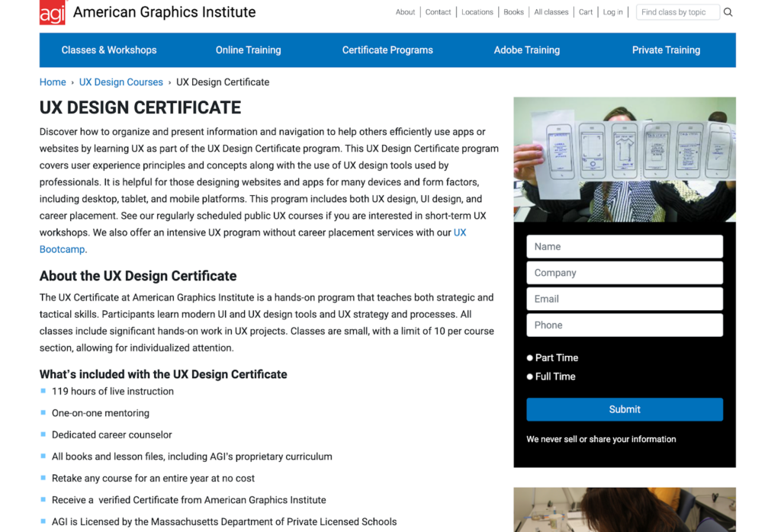Click into the Company field
Screen dimensions: 781x532
(625, 273)
